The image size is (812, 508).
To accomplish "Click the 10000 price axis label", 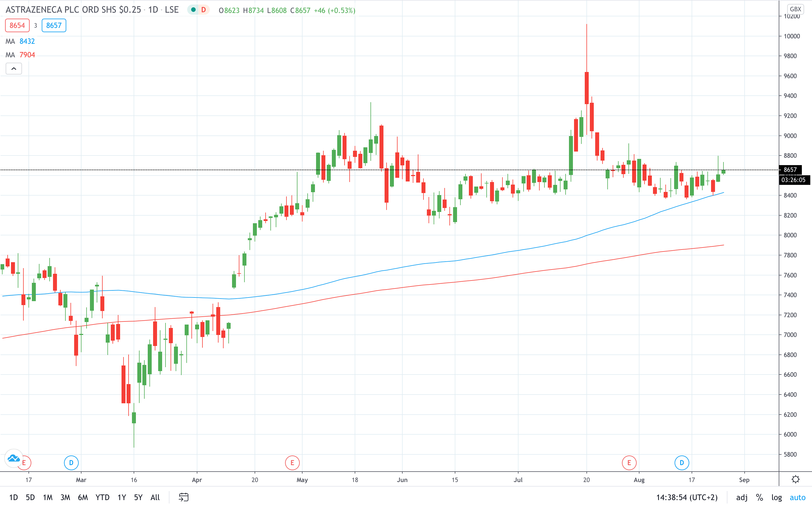I will pos(792,36).
